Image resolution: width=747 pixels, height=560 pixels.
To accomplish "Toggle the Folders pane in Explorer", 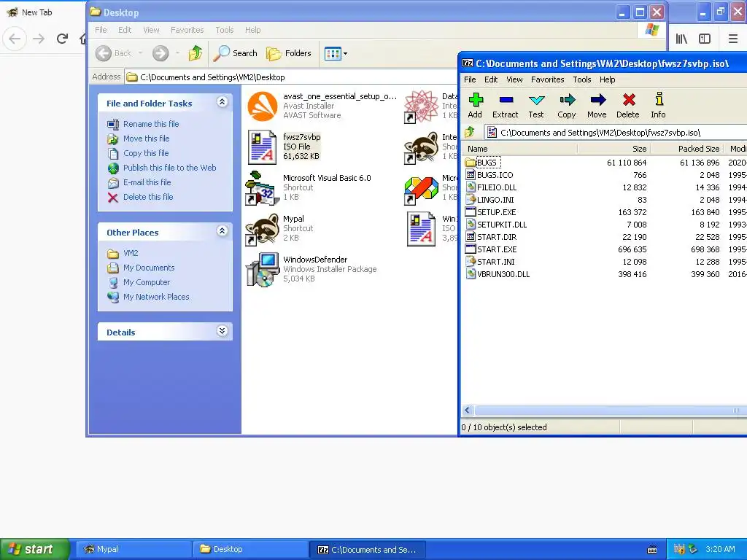I will [x=289, y=53].
